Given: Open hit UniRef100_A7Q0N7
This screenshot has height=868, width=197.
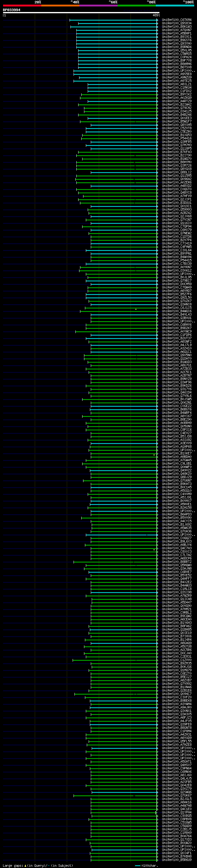Looking at the screenshot, I should (x=176, y=30).
